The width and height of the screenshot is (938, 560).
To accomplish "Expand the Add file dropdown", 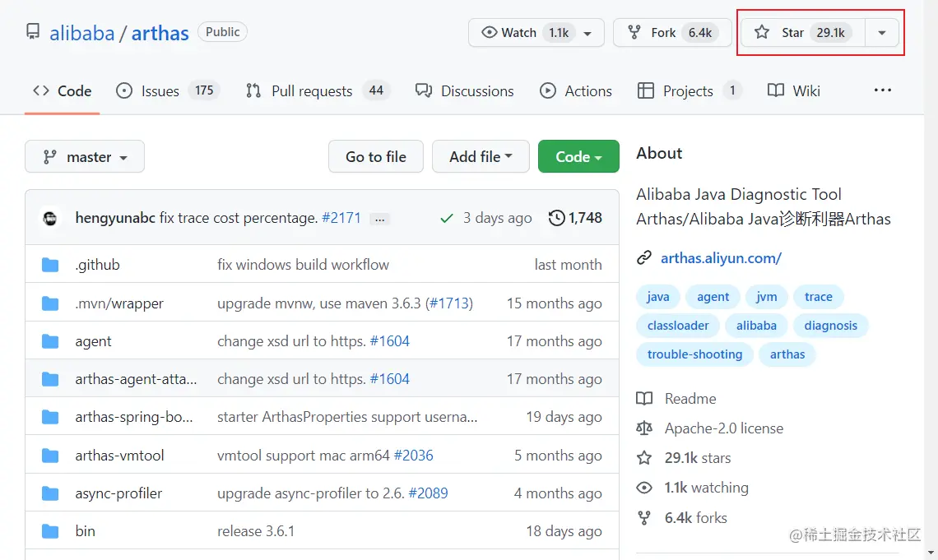I will tap(481, 156).
